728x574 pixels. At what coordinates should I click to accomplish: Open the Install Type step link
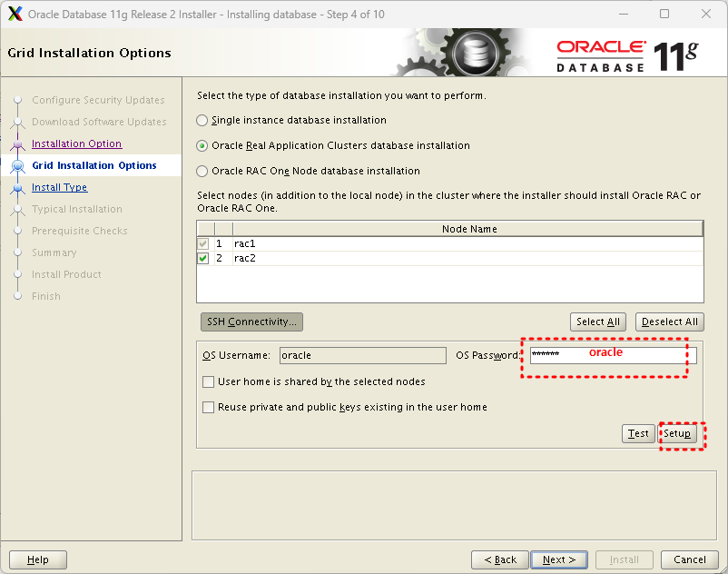[59, 187]
